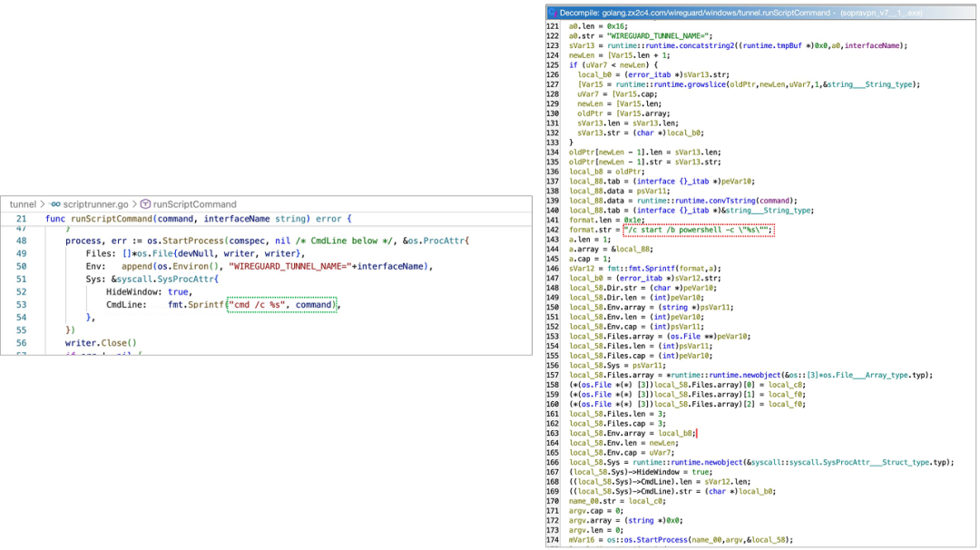Viewport: 980px width, 550px height.
Task: Select scriptrunner.go in the breadcrumb path
Action: pyautogui.click(x=95, y=204)
